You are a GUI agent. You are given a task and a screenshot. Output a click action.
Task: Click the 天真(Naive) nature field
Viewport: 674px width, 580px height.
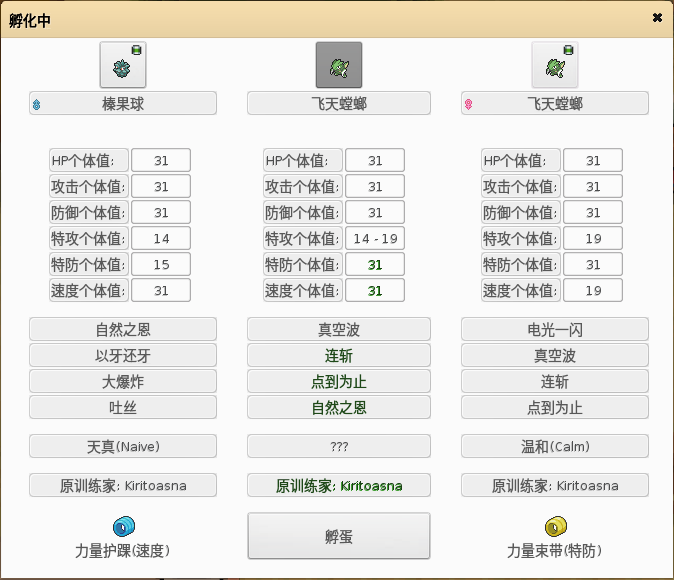click(x=123, y=446)
